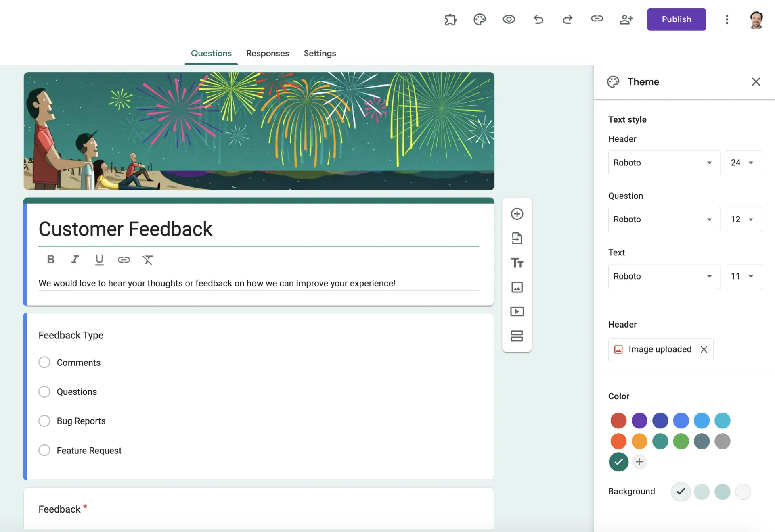Insert link in the title formatting bar

124,260
